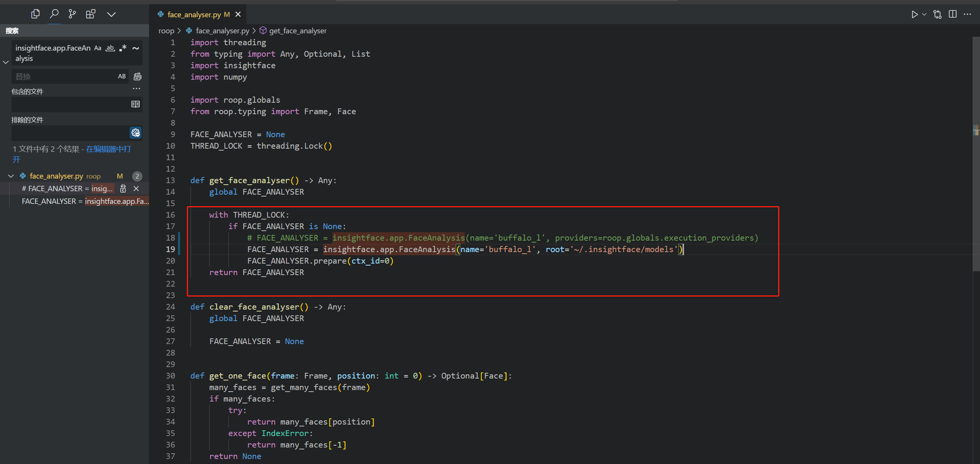
Task: Run Python file play button
Action: (x=915, y=15)
